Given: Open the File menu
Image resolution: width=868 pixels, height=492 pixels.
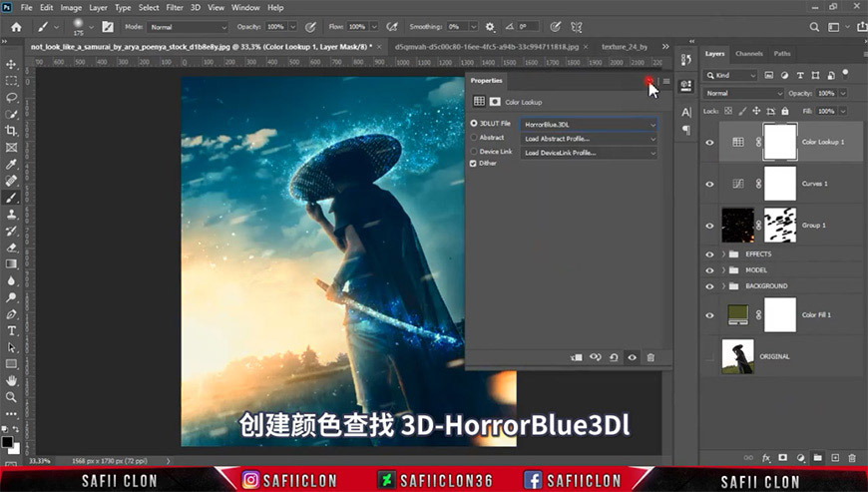Looking at the screenshot, I should (x=27, y=8).
